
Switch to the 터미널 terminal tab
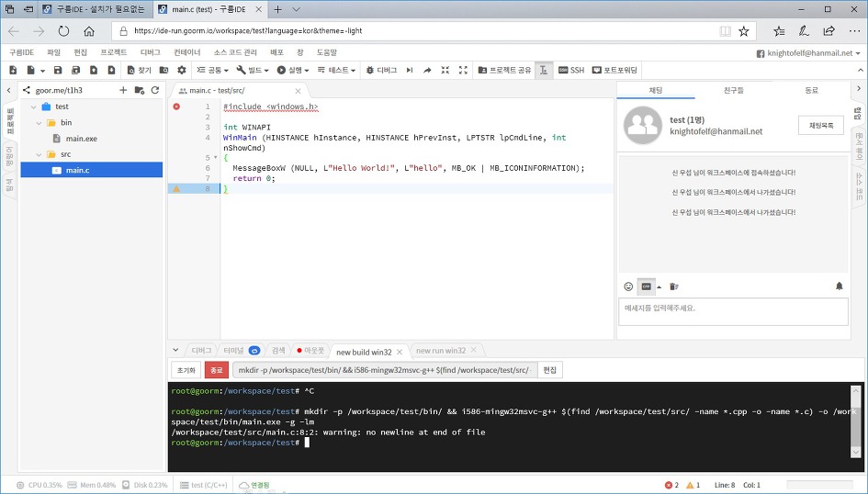pos(233,351)
